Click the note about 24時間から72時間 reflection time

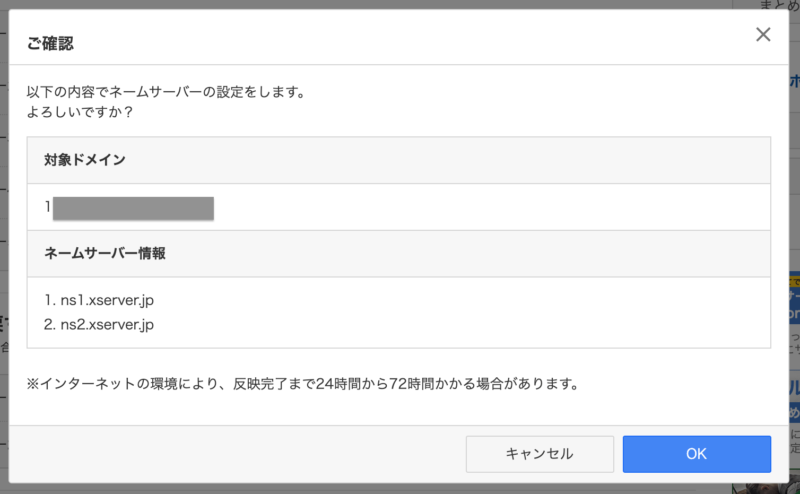pos(303,384)
